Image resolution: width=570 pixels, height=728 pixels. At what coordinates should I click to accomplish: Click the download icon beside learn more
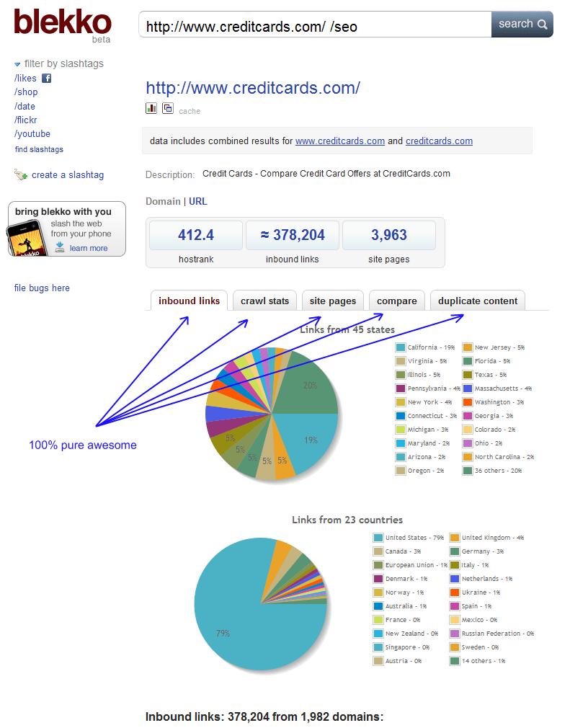pyautogui.click(x=60, y=247)
